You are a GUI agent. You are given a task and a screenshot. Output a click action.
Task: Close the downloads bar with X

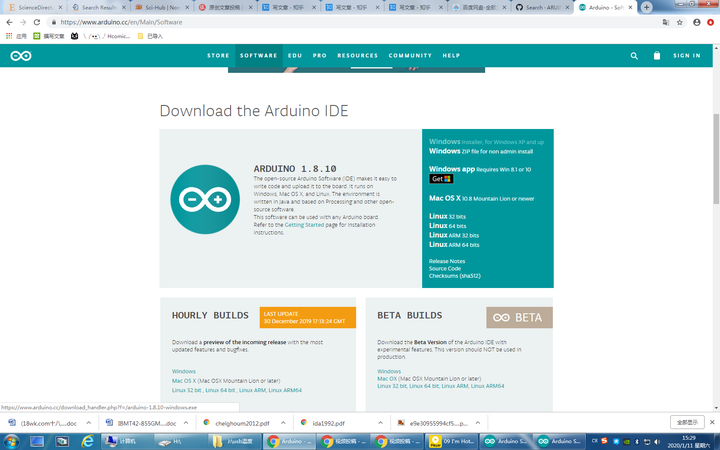(712, 422)
